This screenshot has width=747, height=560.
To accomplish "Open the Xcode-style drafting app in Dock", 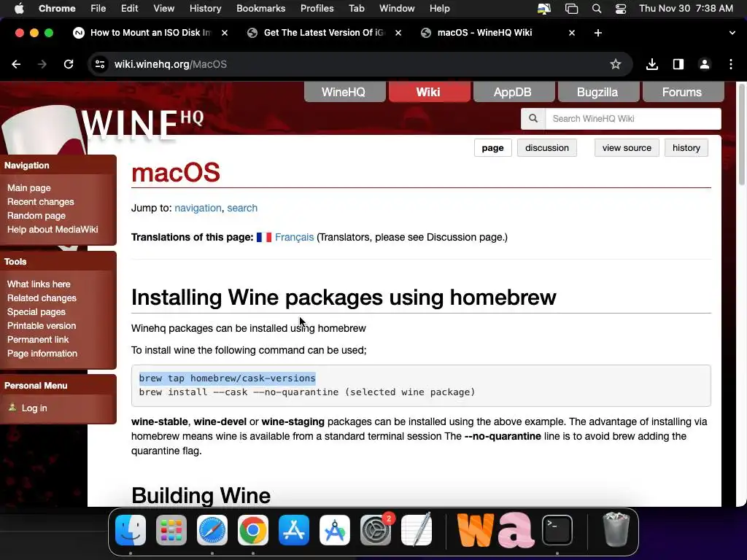I will tap(335, 530).
